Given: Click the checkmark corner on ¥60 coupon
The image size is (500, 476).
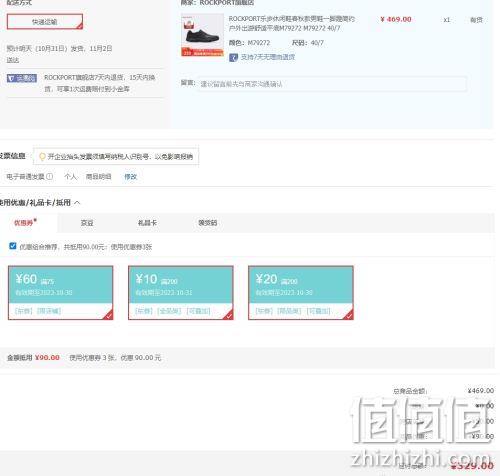Looking at the screenshot, I should 108,315.
